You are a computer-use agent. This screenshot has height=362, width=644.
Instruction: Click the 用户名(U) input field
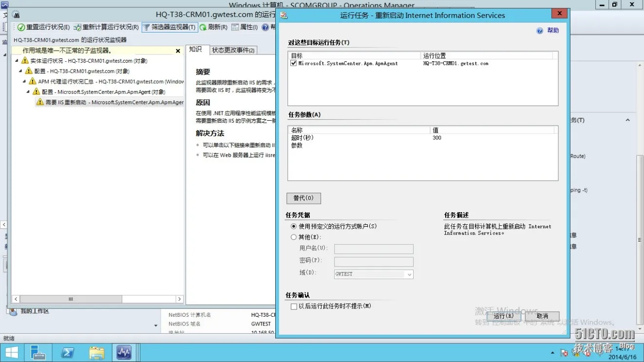(374, 249)
